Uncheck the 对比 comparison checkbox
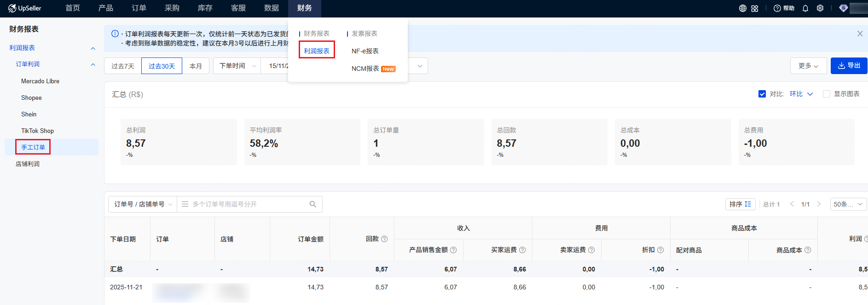868x305 pixels. (762, 94)
